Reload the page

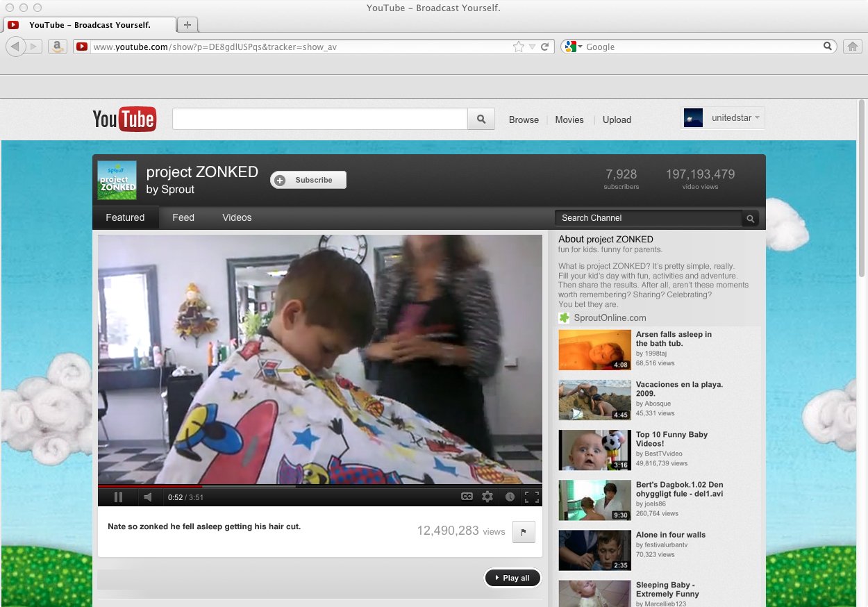[x=545, y=47]
